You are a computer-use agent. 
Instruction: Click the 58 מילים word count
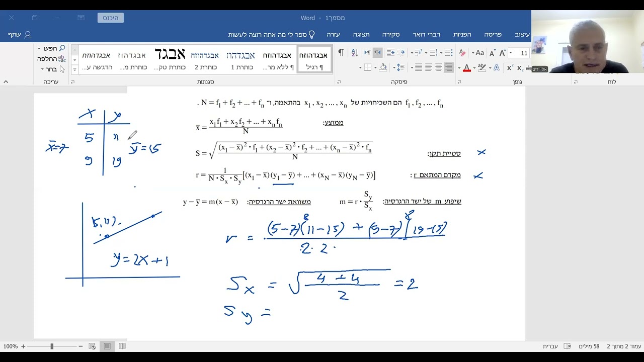click(589, 346)
